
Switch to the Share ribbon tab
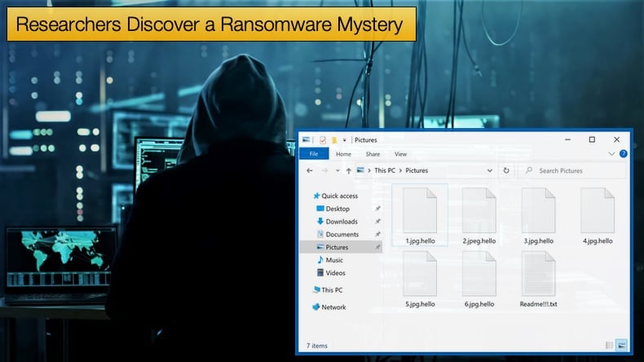[373, 154]
